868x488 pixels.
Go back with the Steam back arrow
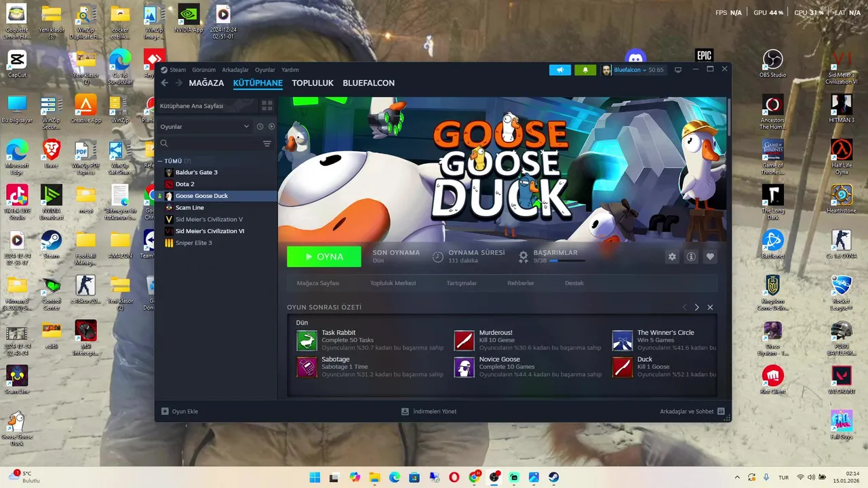165,83
